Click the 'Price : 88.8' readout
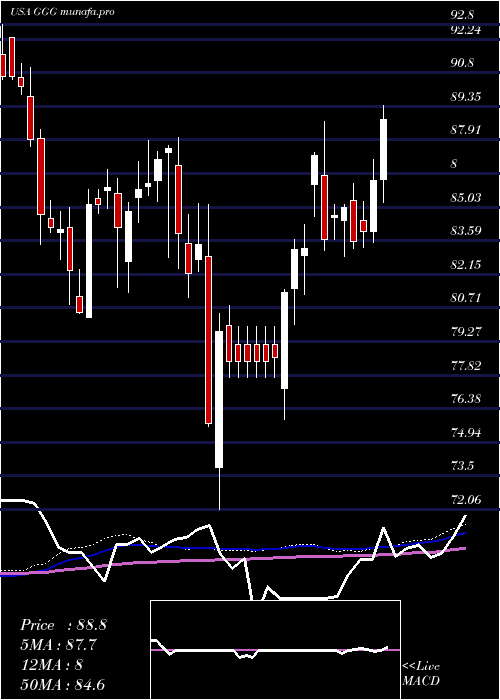 [x=63, y=625]
